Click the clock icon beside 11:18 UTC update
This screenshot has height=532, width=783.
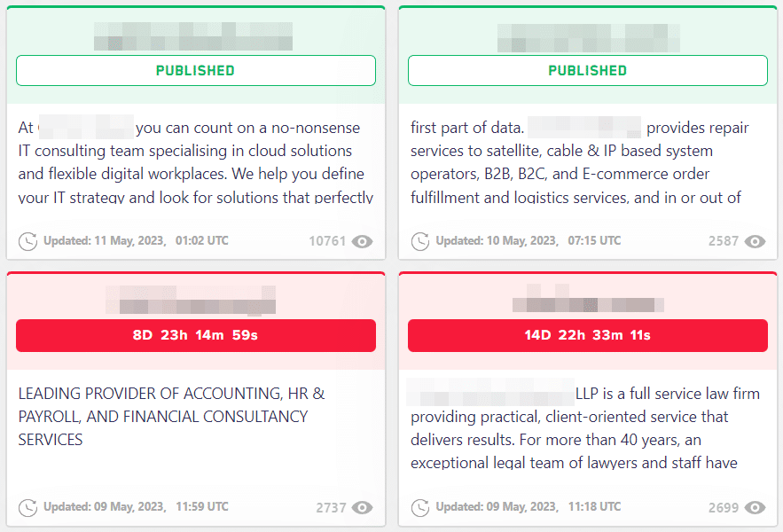(420, 507)
